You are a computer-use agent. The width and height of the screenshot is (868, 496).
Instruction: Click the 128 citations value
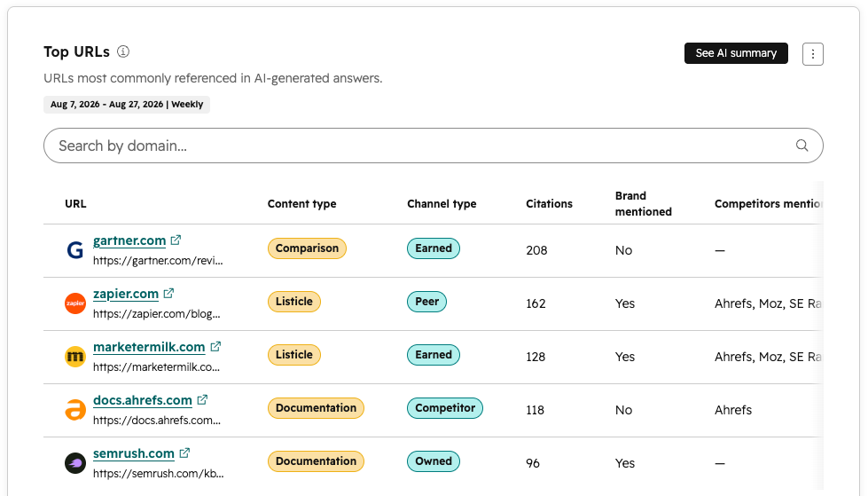[x=536, y=357]
